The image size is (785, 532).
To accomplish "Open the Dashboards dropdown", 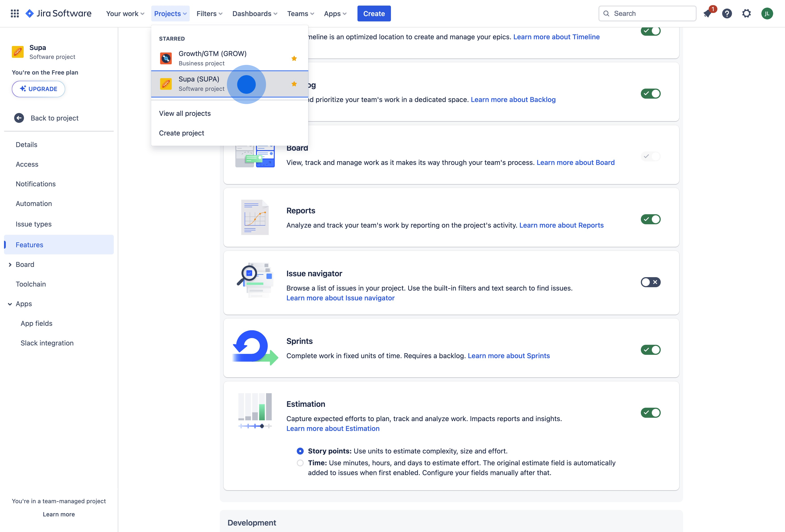I will point(255,14).
